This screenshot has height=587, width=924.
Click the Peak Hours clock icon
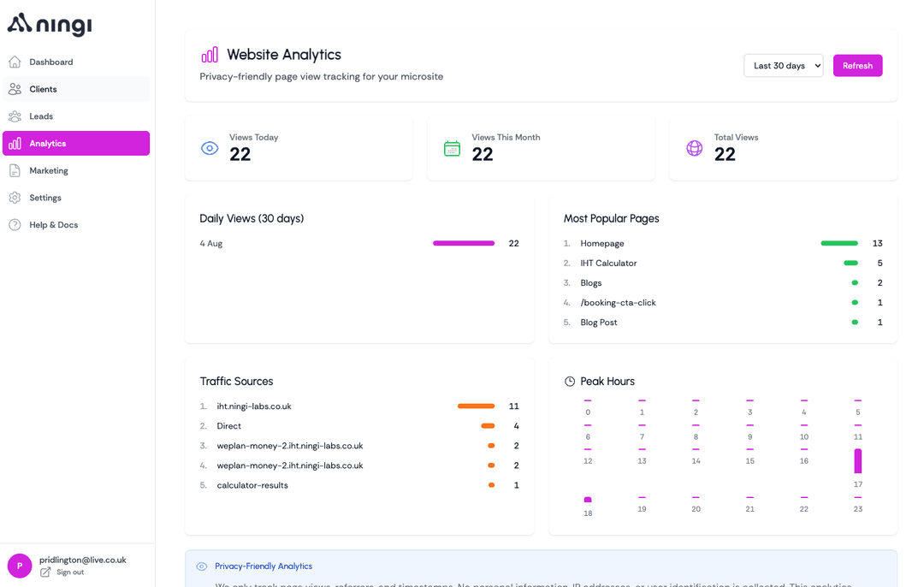pos(567,381)
